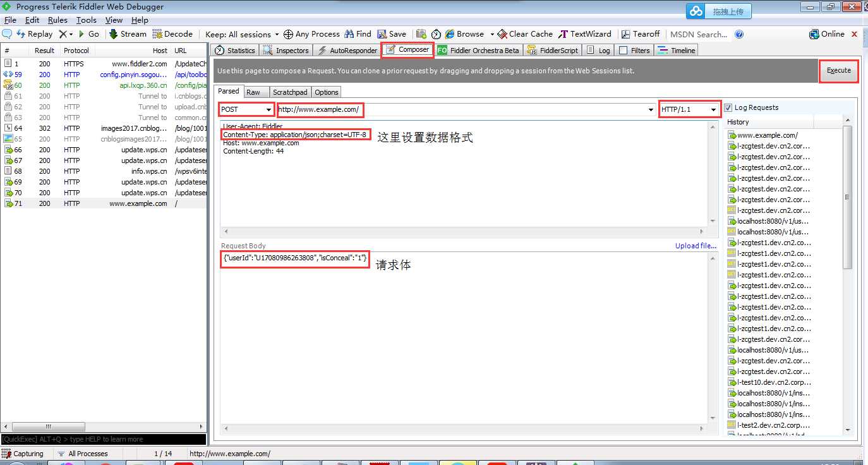Click the timer stopwatch icon
The width and height of the screenshot is (868, 465).
pos(436,34)
